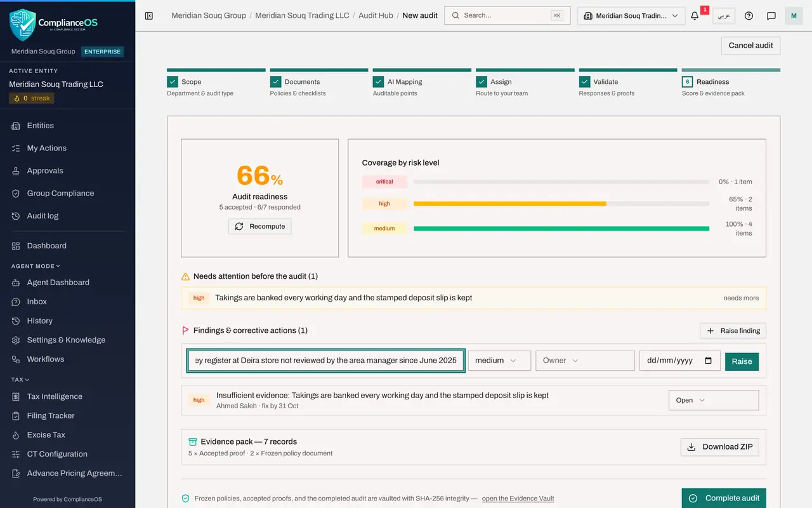Click the ComplianceOS shield logo
812x508 pixels.
click(23, 25)
